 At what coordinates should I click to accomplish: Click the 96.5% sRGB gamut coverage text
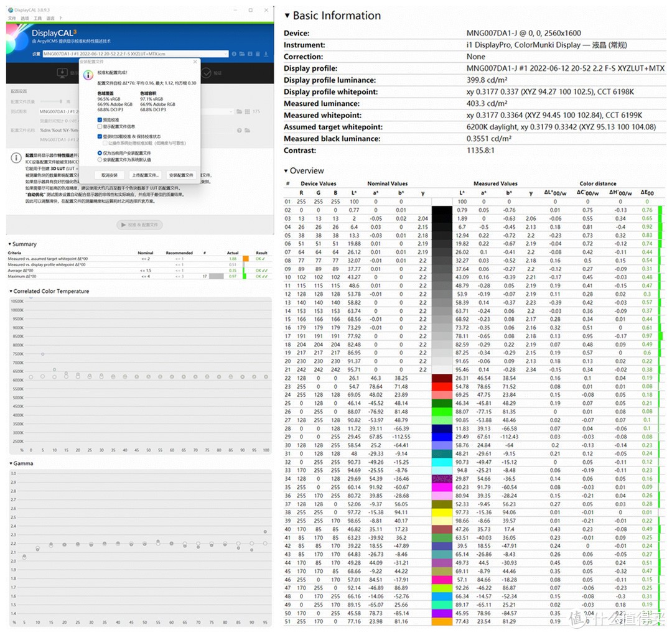point(109,99)
